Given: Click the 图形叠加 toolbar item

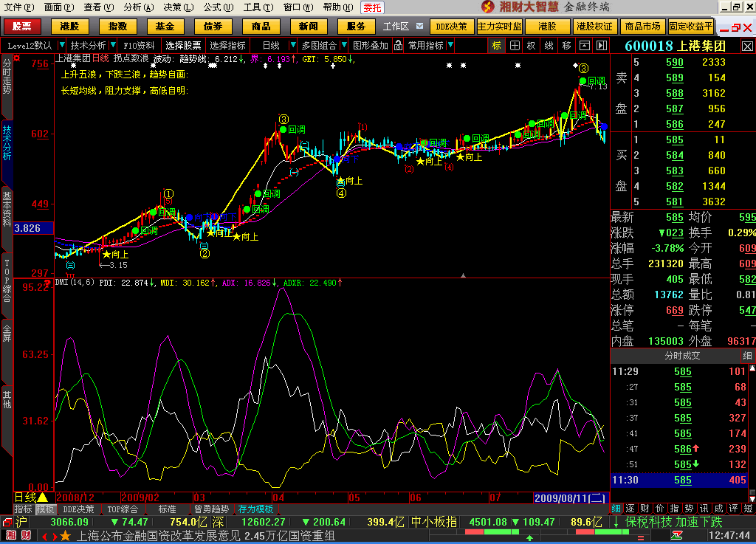Looking at the screenshot, I should pyautogui.click(x=371, y=46).
